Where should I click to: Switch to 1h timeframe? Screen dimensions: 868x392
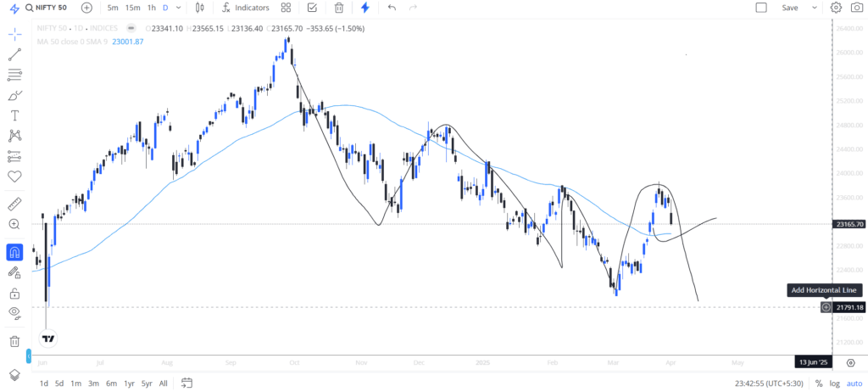[151, 8]
